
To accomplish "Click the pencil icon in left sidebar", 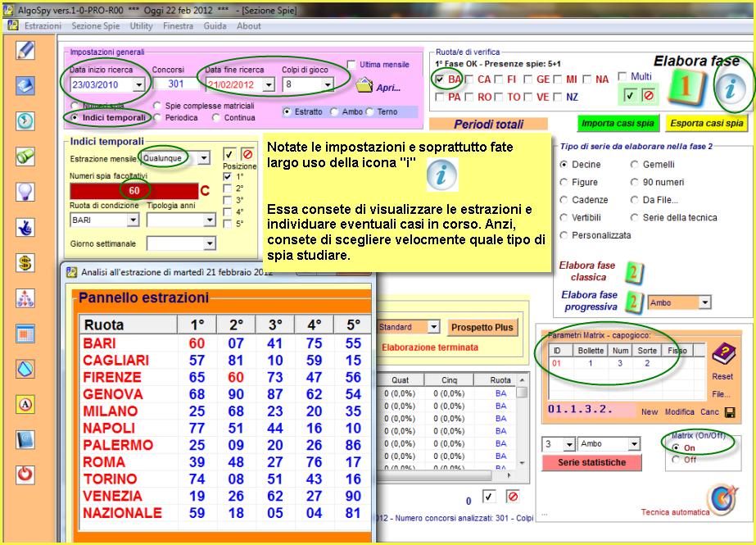I will (25, 49).
